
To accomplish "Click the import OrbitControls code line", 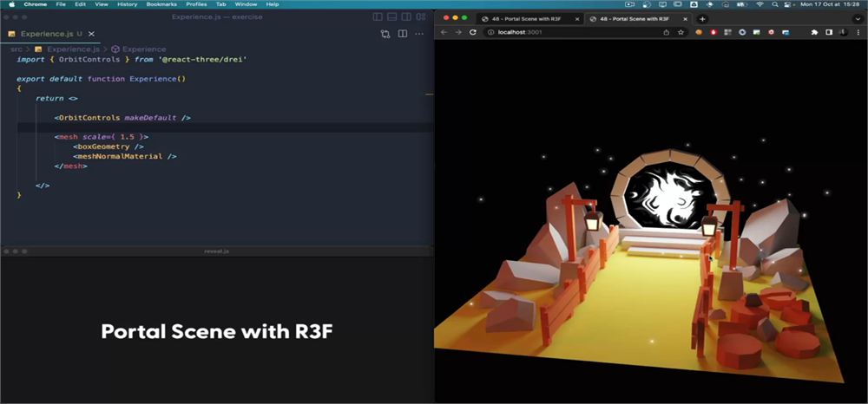I will 131,59.
